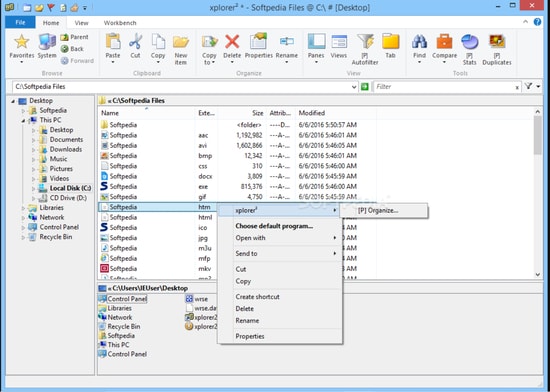Screen dimensions: 550x392
Task: Click the green Go arrow beside address bar
Action: (365, 87)
